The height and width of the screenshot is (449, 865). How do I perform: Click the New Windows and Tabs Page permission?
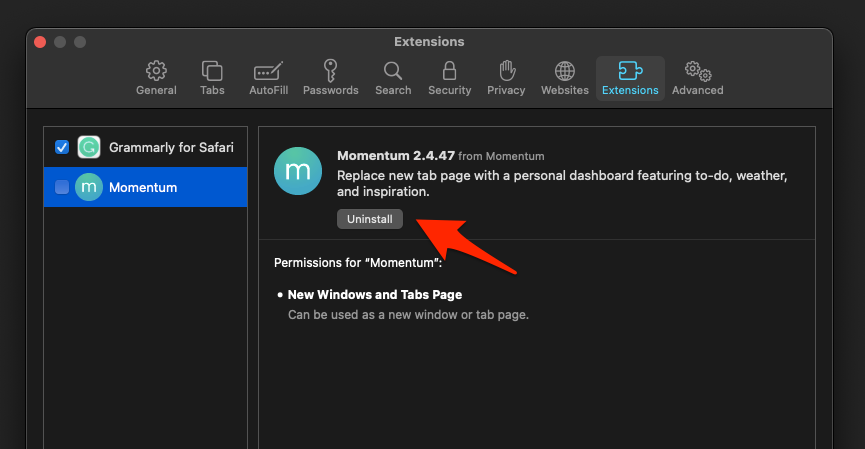(375, 295)
